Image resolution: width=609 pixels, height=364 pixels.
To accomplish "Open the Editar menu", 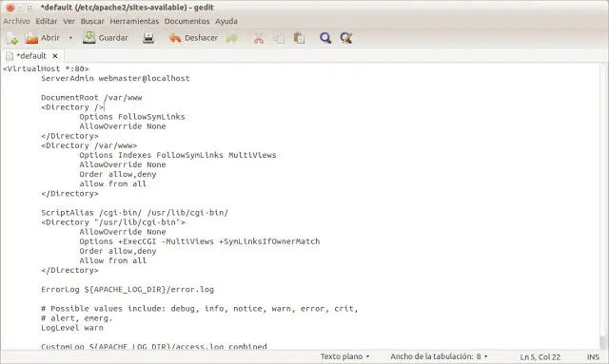I will (47, 21).
